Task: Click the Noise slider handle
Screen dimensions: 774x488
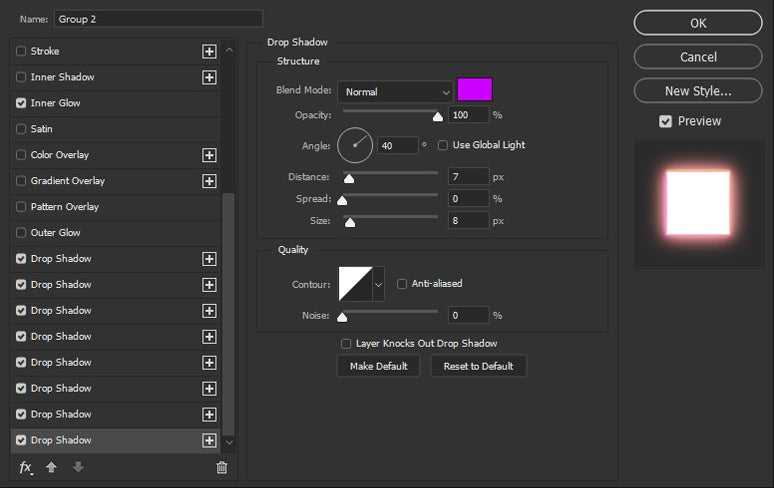Action: [x=342, y=317]
